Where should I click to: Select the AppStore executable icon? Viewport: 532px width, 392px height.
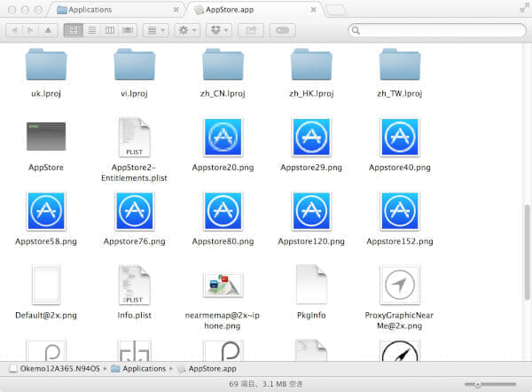pyautogui.click(x=45, y=137)
